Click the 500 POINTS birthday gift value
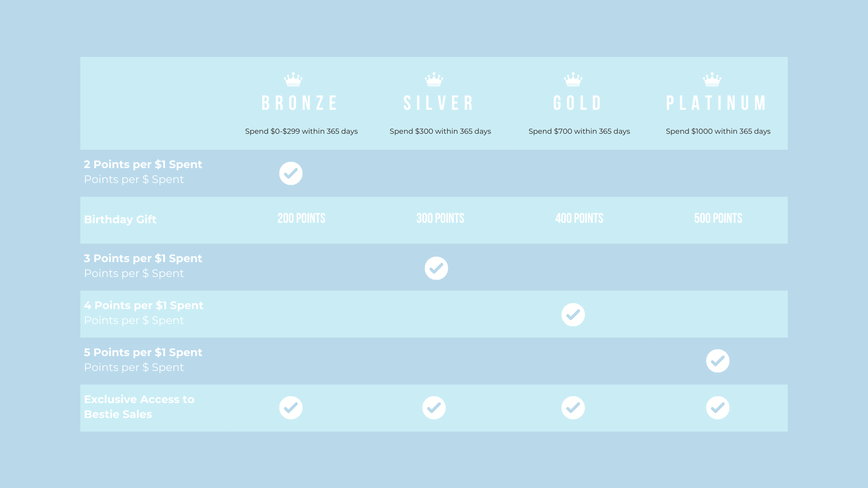 [718, 219]
